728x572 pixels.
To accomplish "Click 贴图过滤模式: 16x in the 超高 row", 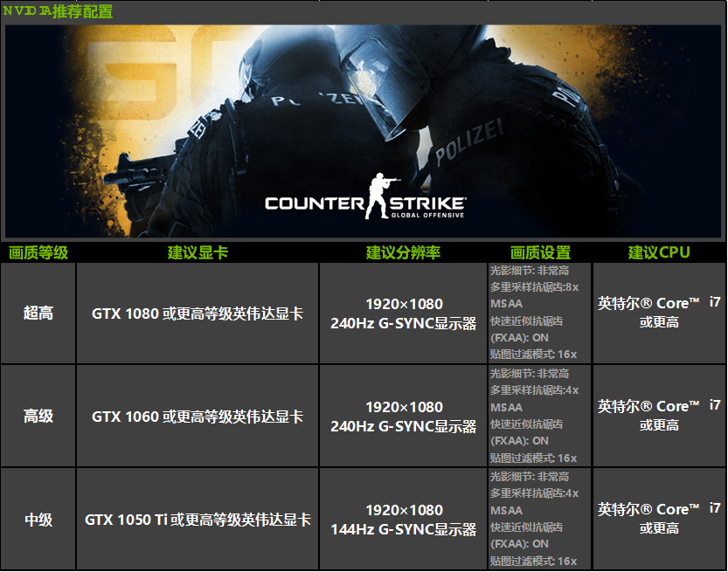I will 533,355.
